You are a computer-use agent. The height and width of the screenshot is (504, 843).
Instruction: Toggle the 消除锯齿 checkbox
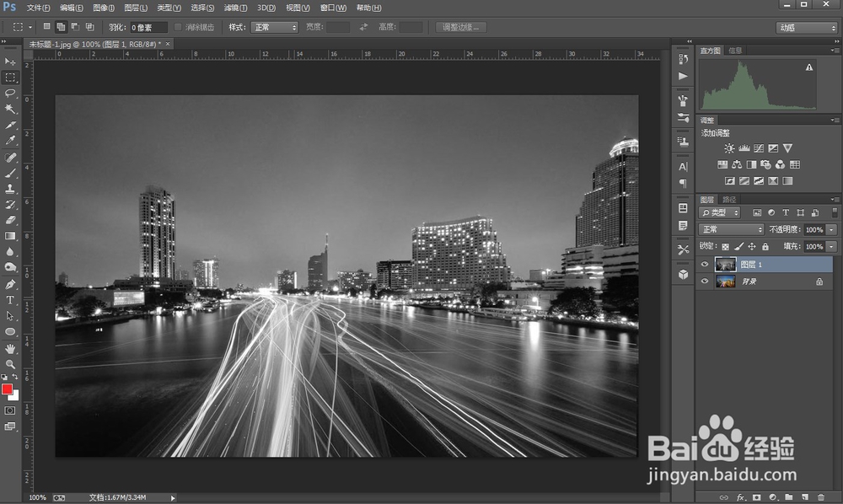178,27
